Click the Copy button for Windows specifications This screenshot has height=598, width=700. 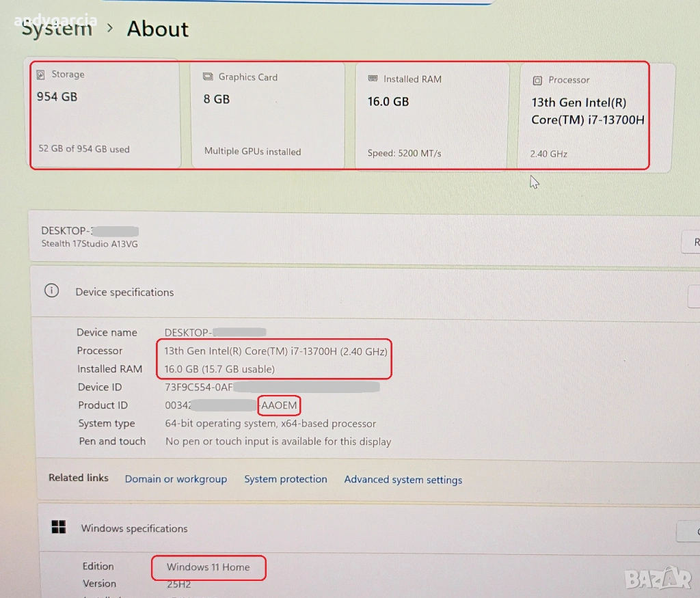click(689, 532)
